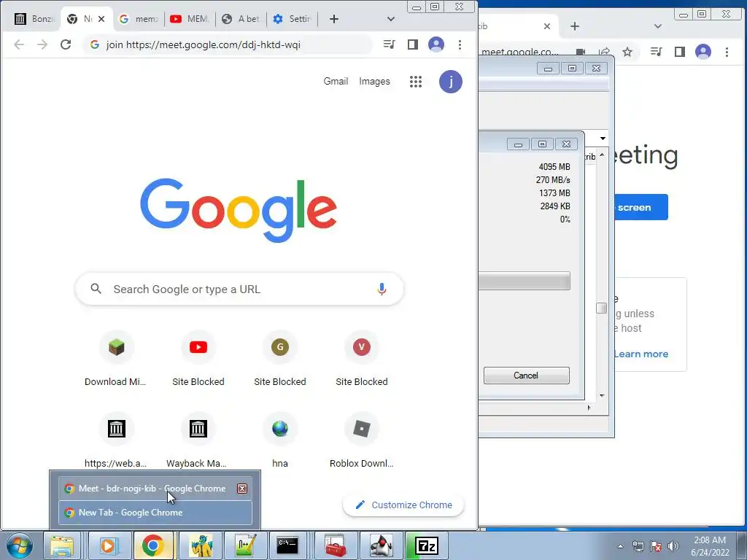Open the Command Prompt icon on the taskbar
This screenshot has width=747, height=560.
(x=287, y=545)
